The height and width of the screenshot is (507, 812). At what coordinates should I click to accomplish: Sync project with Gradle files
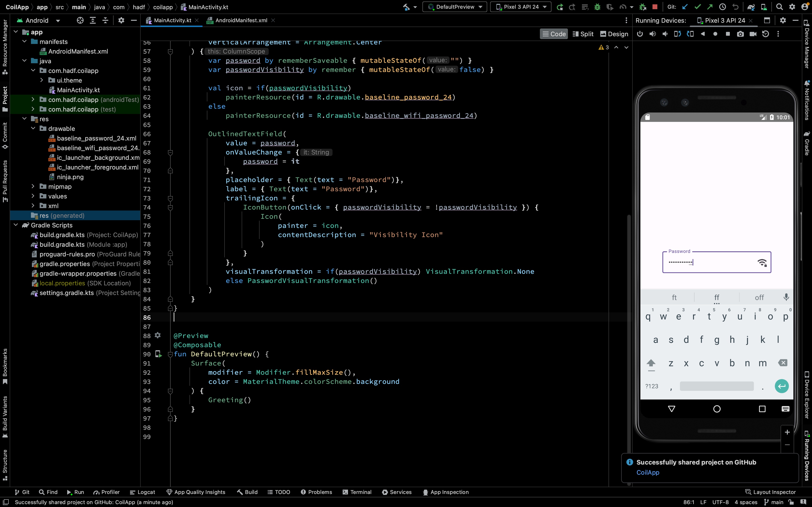click(752, 7)
